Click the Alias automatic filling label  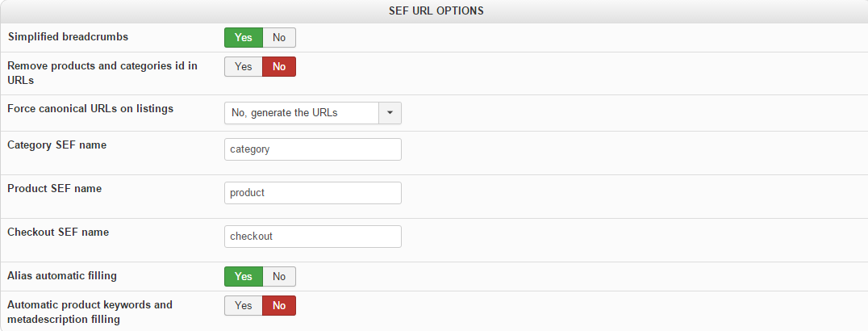click(x=62, y=275)
